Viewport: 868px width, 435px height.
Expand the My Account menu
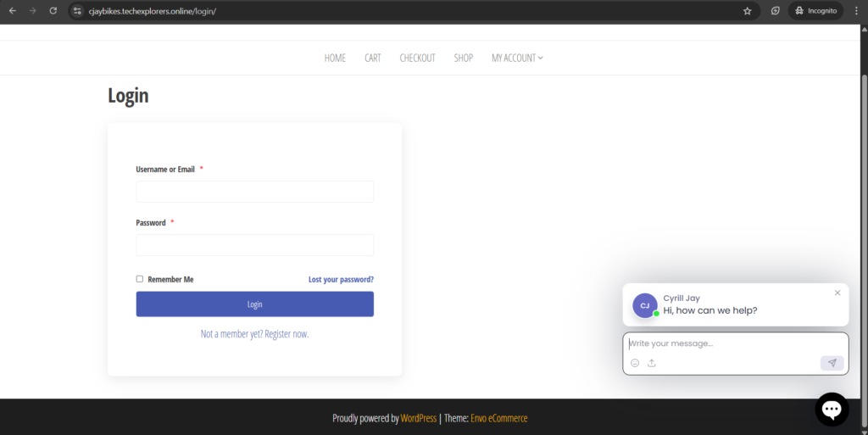click(517, 58)
